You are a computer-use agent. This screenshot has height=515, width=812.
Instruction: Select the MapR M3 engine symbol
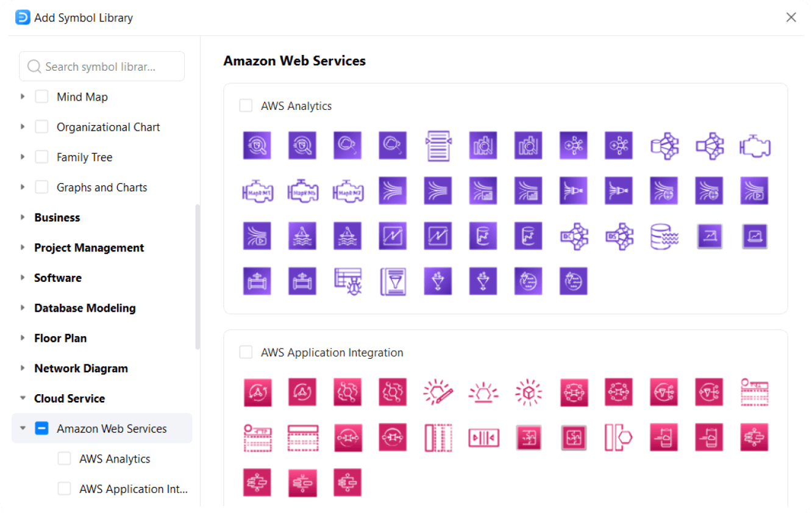click(x=257, y=191)
